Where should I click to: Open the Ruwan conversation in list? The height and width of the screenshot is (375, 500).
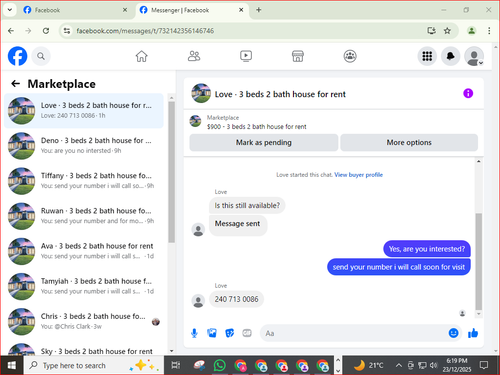[x=84, y=216]
